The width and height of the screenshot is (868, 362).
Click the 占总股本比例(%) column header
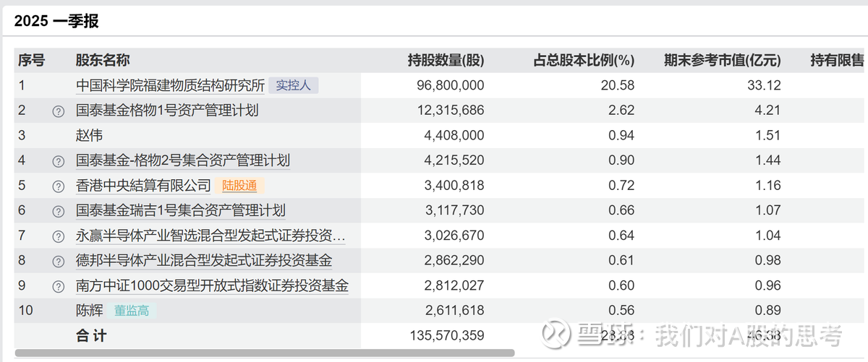pyautogui.click(x=584, y=61)
